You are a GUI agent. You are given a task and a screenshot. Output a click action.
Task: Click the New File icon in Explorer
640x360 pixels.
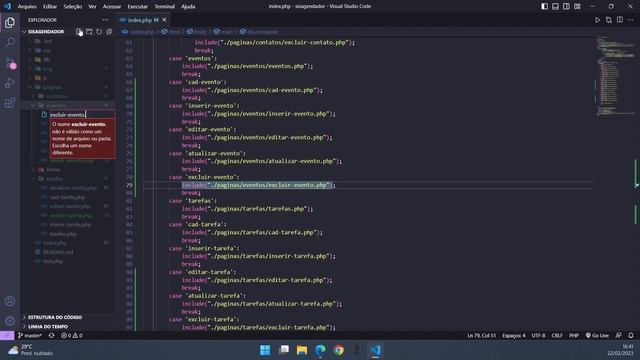pos(79,31)
